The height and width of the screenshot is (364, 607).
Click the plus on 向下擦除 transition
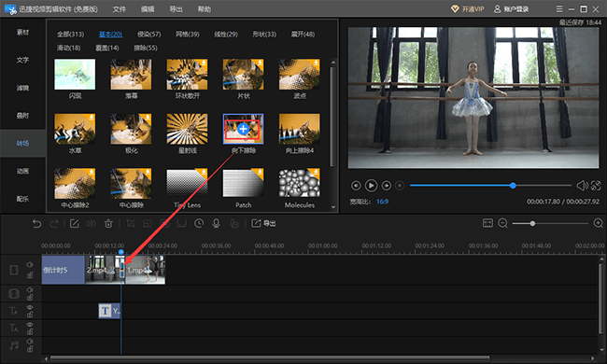pyautogui.click(x=243, y=129)
